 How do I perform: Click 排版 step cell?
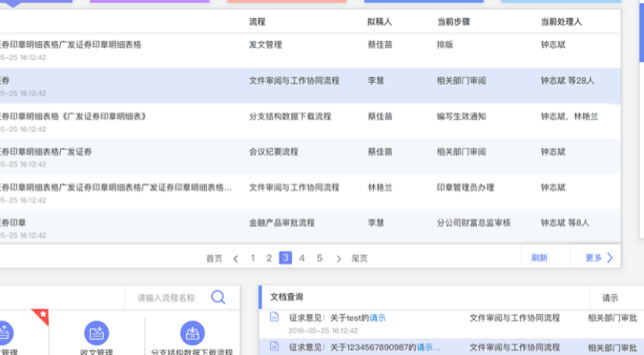pos(445,45)
